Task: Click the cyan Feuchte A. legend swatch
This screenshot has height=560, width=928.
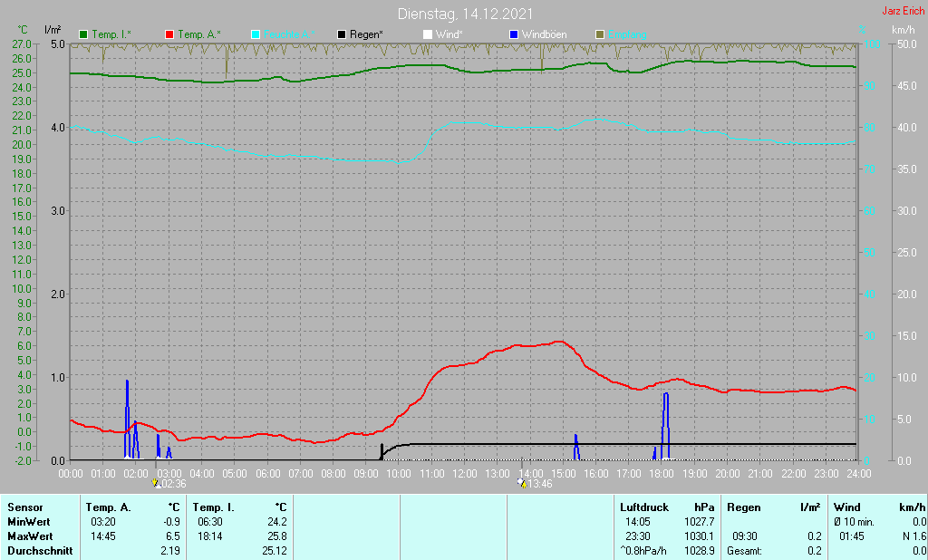Action: point(256,35)
